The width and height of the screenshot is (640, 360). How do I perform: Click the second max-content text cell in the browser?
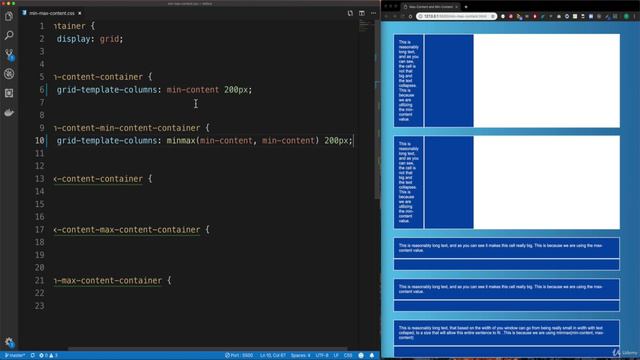507,289
